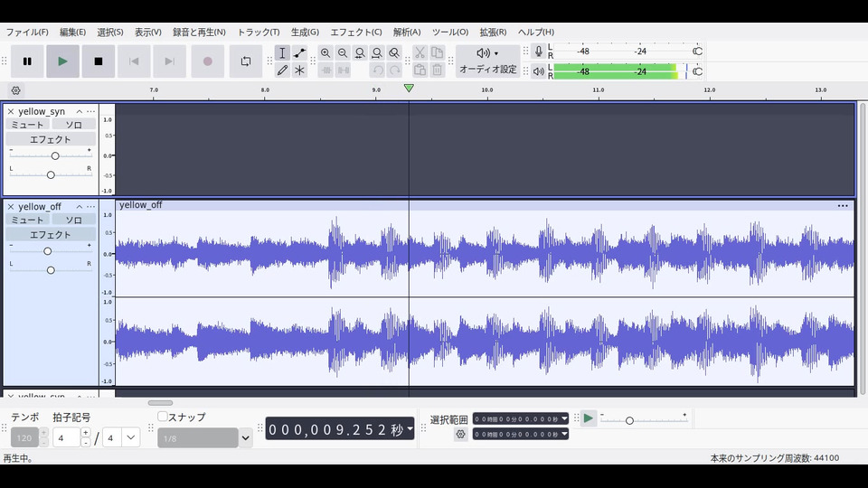Enable the スナップ checkbox
Image resolution: width=868 pixels, height=488 pixels.
click(163, 417)
